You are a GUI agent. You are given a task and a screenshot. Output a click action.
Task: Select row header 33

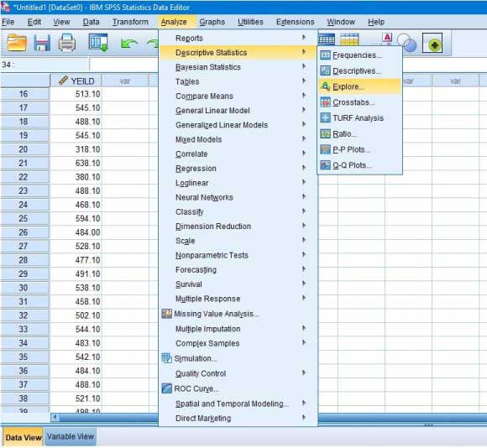click(25, 329)
